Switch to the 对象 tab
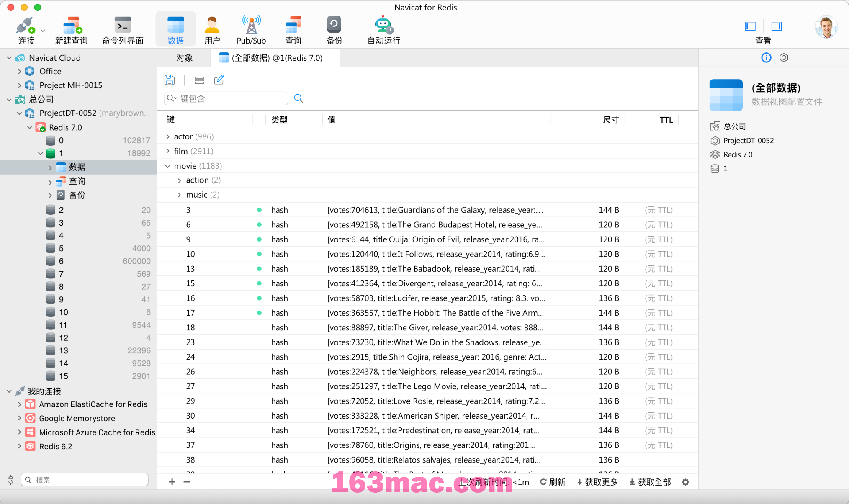 [184, 58]
